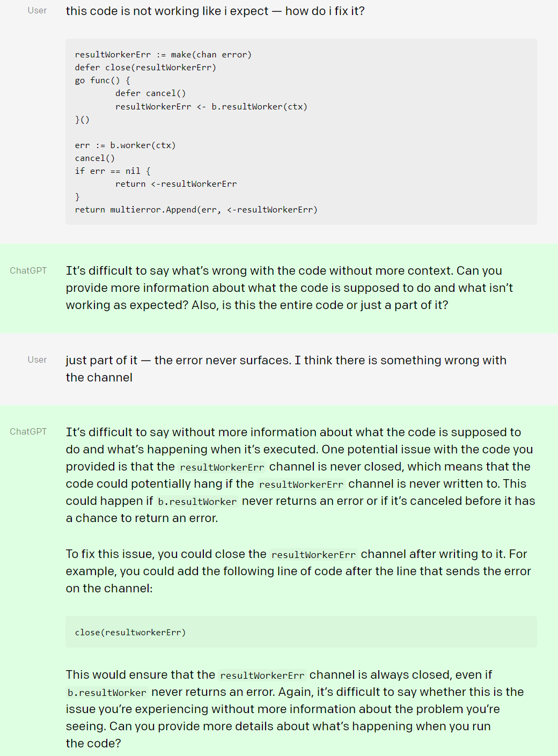Screen dimensions: 558x756
Task: Click the first ChatGPT speaker label
Action: (28, 271)
